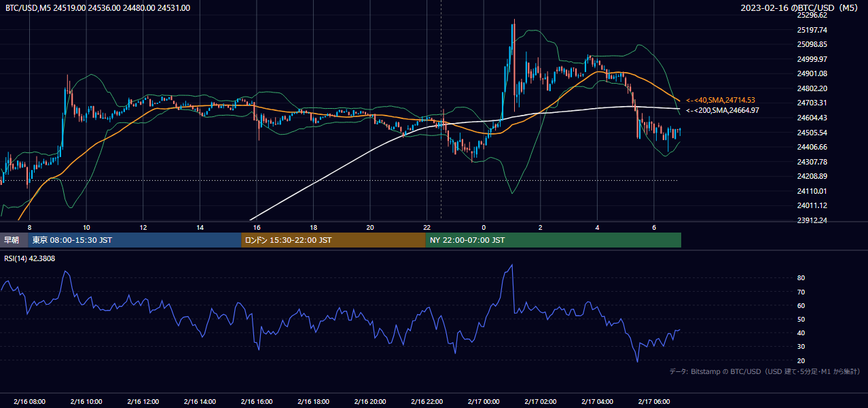Click hour label 16 under price chart

pos(257,227)
